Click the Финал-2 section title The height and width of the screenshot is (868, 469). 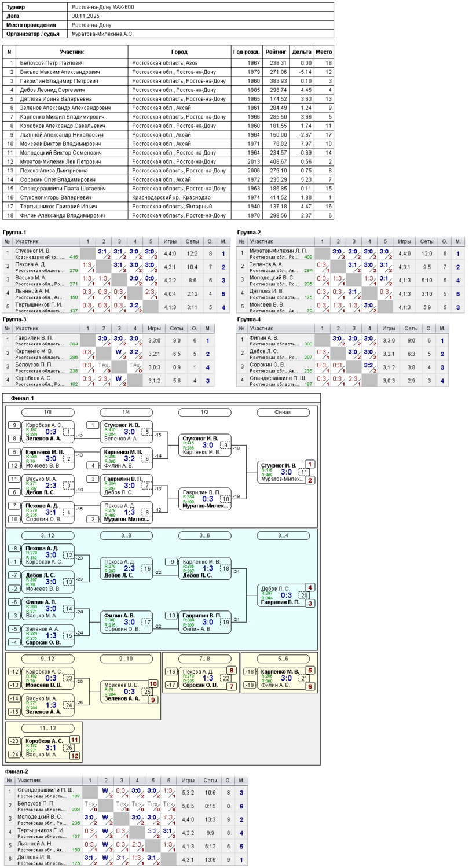(16, 771)
